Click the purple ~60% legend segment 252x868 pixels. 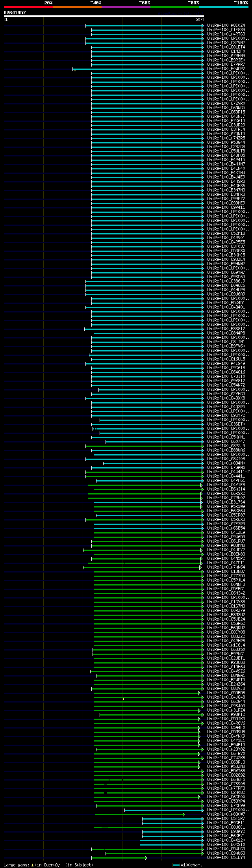tap(126, 7)
